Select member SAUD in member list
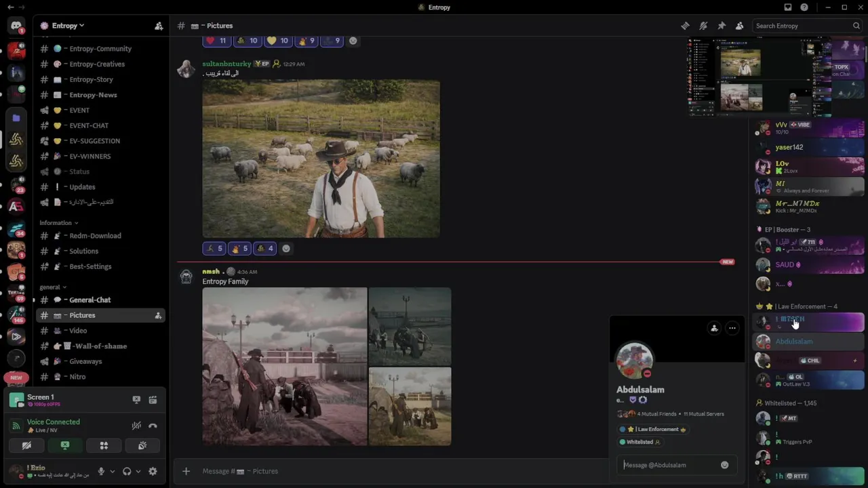 [809, 265]
